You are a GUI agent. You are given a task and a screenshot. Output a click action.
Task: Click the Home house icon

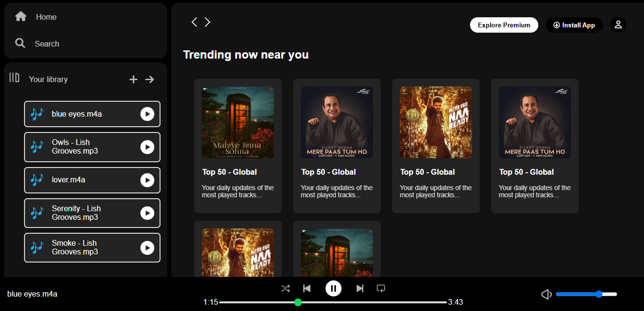click(x=21, y=16)
